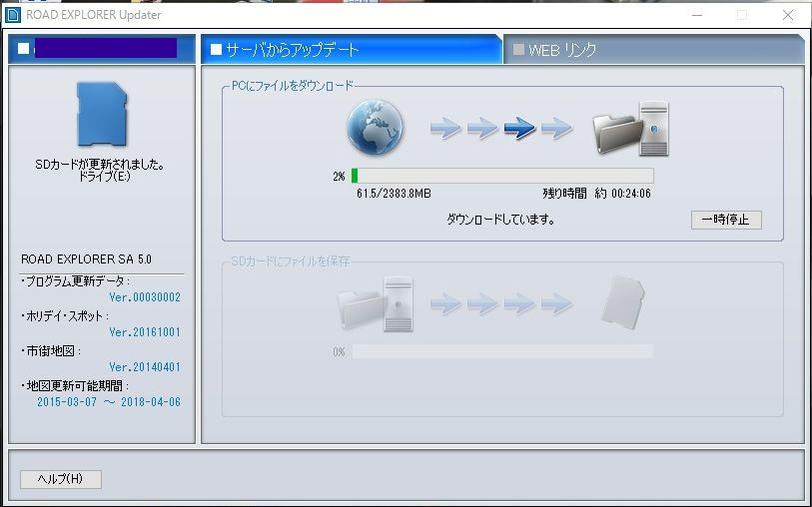Click the ドライブ(E:) drive label
Screen dimensions: 812x507
pos(104,177)
